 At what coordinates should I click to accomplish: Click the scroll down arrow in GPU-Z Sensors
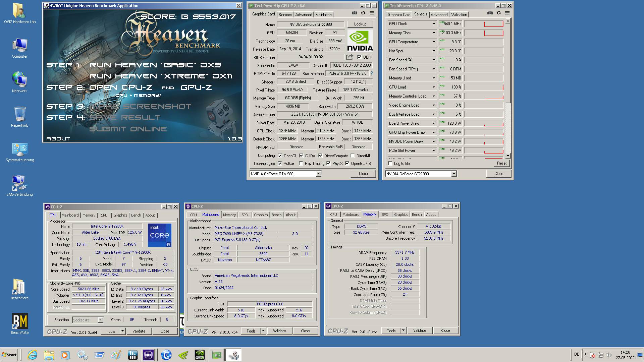point(508,156)
